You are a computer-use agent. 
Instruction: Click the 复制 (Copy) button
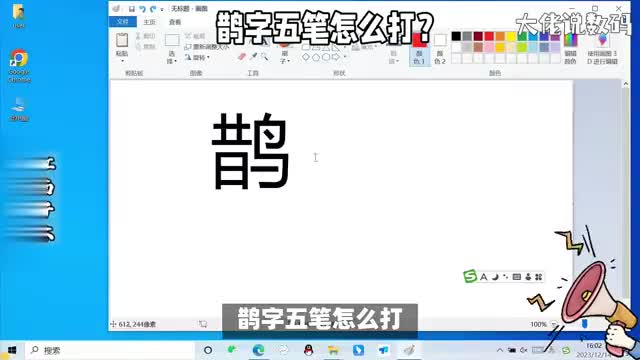145,47
